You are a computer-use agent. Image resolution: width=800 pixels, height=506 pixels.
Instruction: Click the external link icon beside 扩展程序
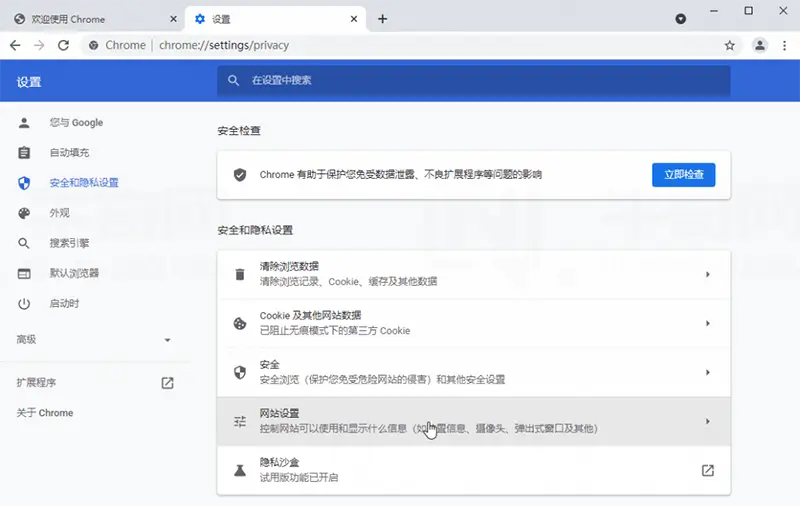(167, 383)
